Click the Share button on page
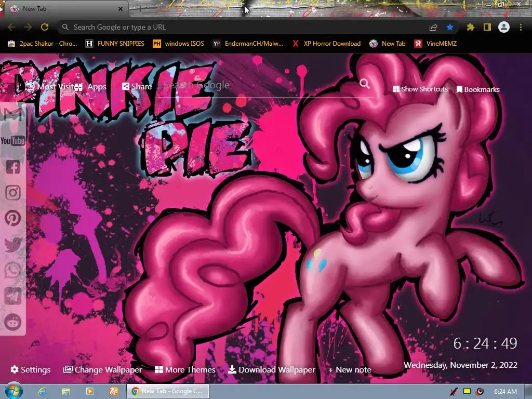The image size is (532, 399). point(137,87)
